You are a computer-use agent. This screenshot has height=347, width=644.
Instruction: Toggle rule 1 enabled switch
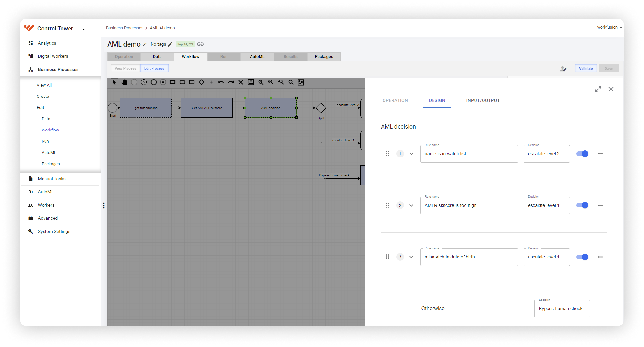(x=582, y=153)
